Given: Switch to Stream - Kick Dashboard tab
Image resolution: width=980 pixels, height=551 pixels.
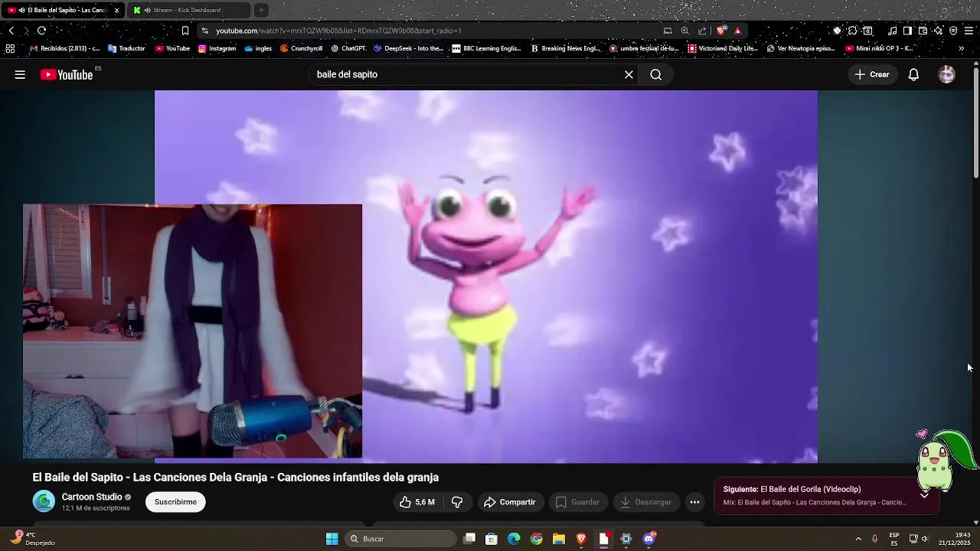Looking at the screenshot, I should click(187, 10).
